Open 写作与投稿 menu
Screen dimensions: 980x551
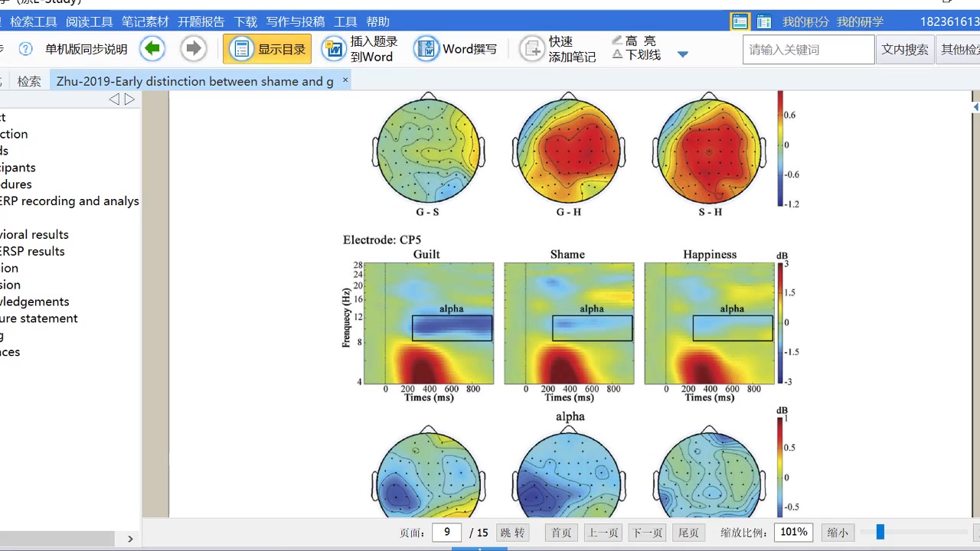tap(296, 21)
